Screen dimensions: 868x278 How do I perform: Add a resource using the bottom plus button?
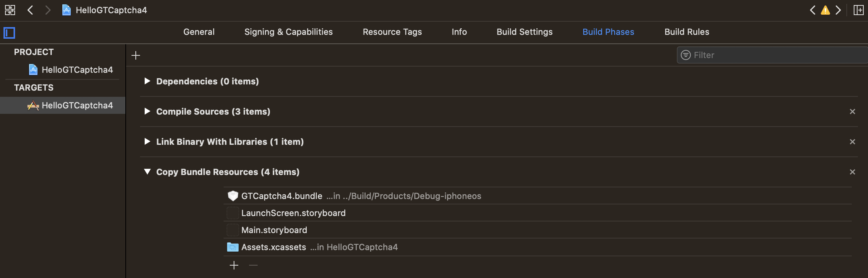pyautogui.click(x=234, y=265)
